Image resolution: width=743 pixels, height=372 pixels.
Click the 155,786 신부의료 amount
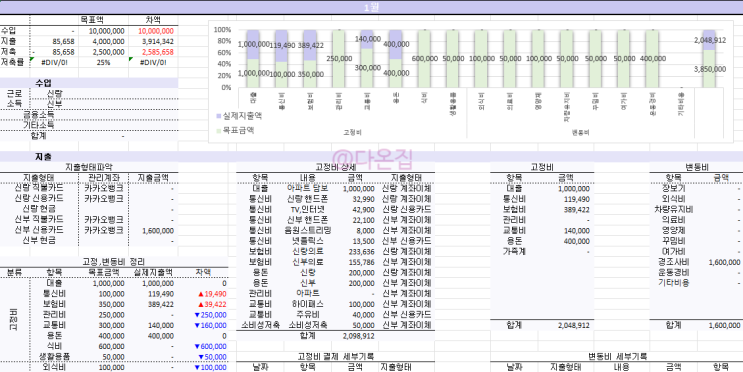[362, 262]
